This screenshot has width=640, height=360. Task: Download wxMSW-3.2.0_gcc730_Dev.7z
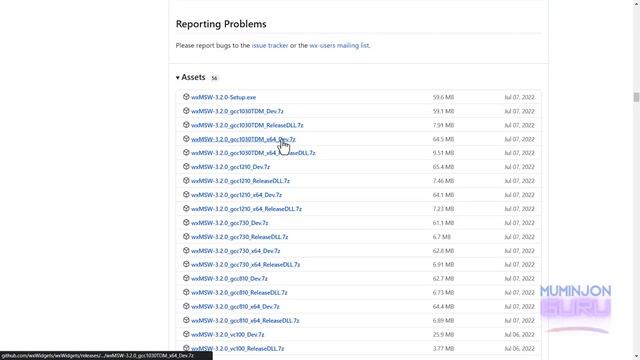pos(229,223)
